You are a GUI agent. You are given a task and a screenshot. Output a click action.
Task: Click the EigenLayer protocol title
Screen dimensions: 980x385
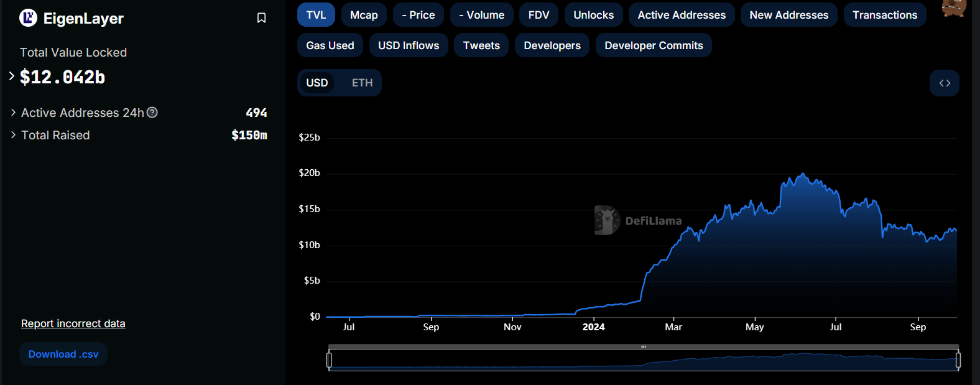click(x=83, y=19)
